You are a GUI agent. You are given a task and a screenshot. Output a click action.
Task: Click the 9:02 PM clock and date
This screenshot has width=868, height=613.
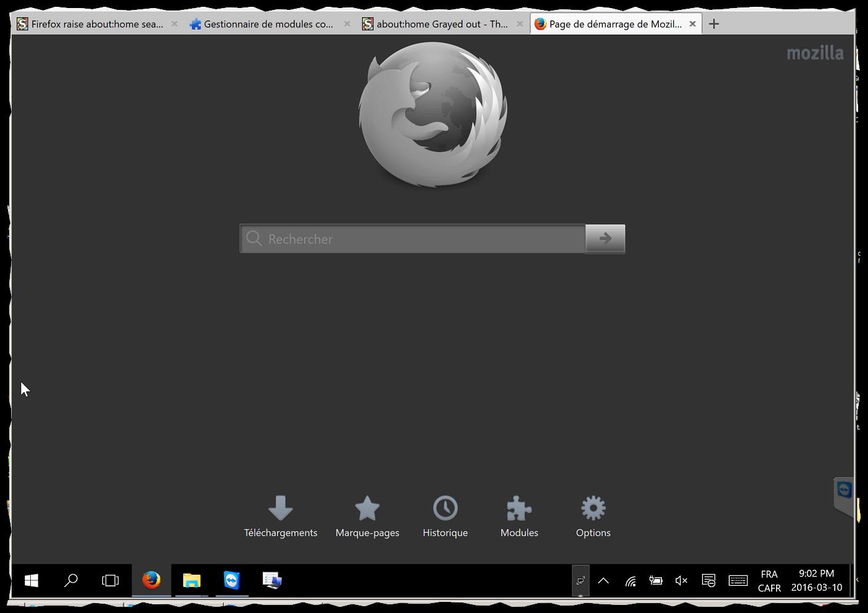tap(816, 581)
